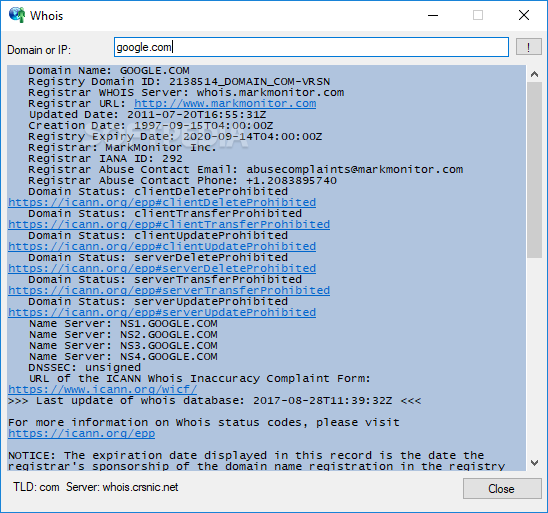Click the Registry Expiry Date line
The width and height of the screenshot is (548, 513).
(x=175, y=137)
